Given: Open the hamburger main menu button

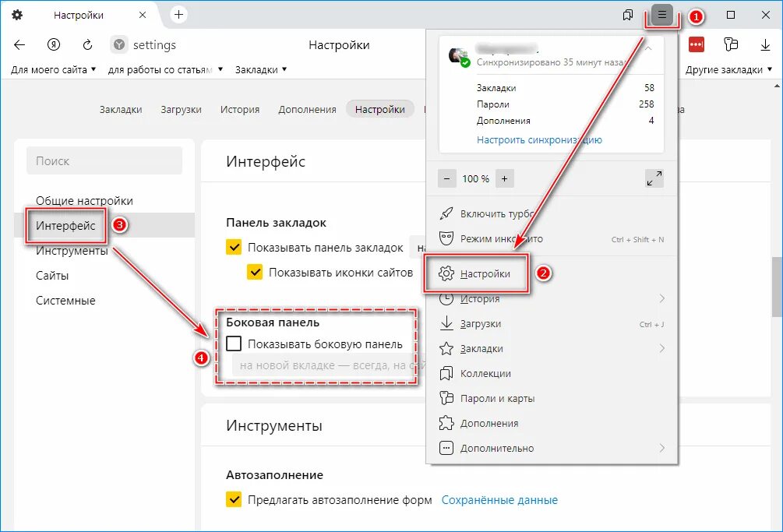Looking at the screenshot, I should (x=662, y=15).
